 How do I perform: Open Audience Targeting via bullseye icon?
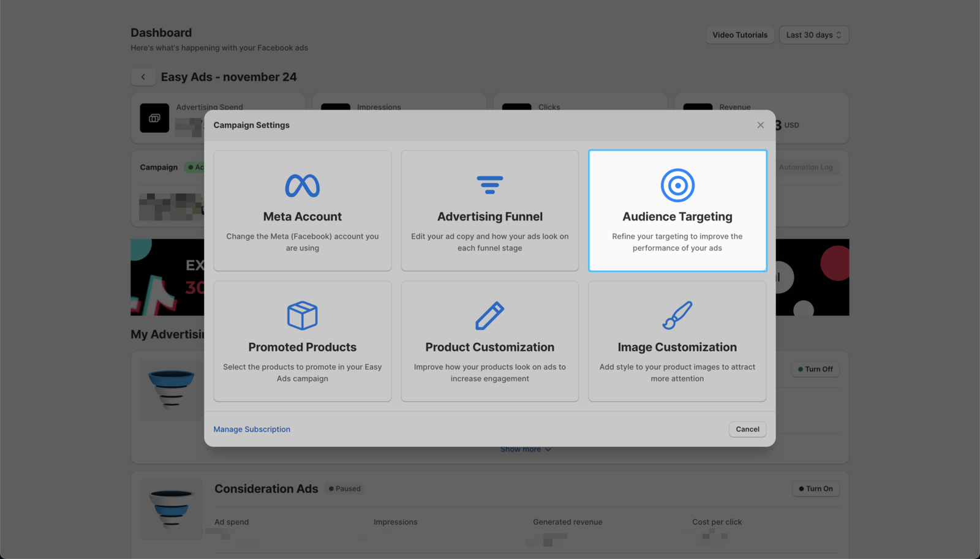677,185
